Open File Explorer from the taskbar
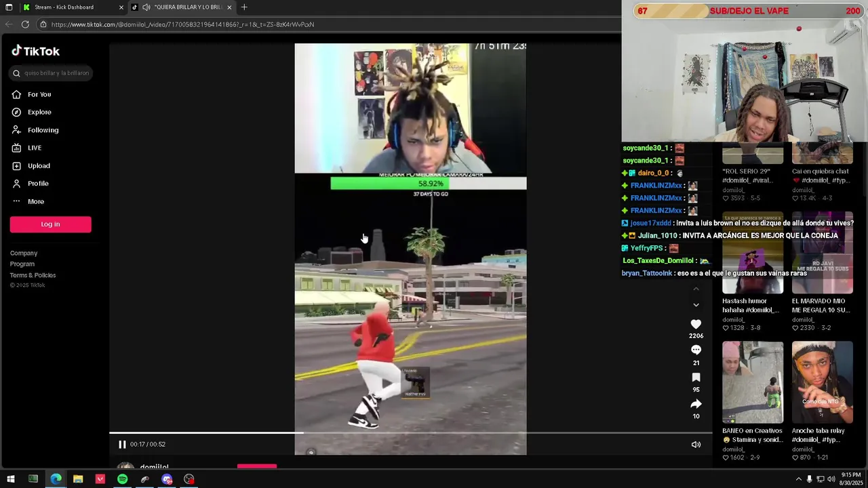Image resolution: width=868 pixels, height=488 pixels. (x=78, y=479)
